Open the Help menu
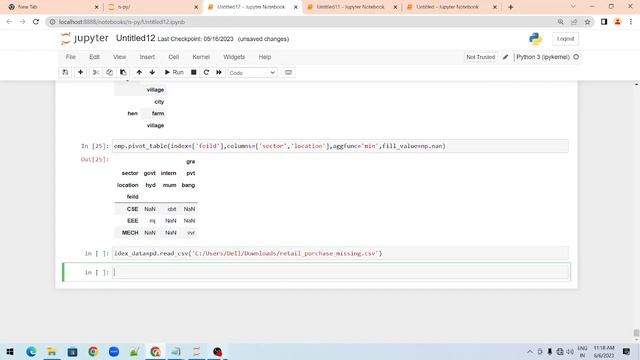Image resolution: width=640 pixels, height=360 pixels. pyautogui.click(x=264, y=57)
